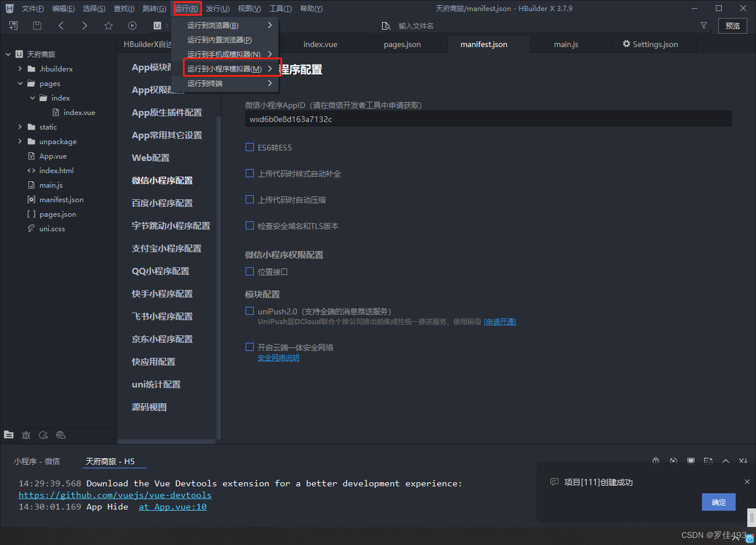Enable the ES6转ES5 checkbox
This screenshot has height=545, width=756.
(250, 147)
